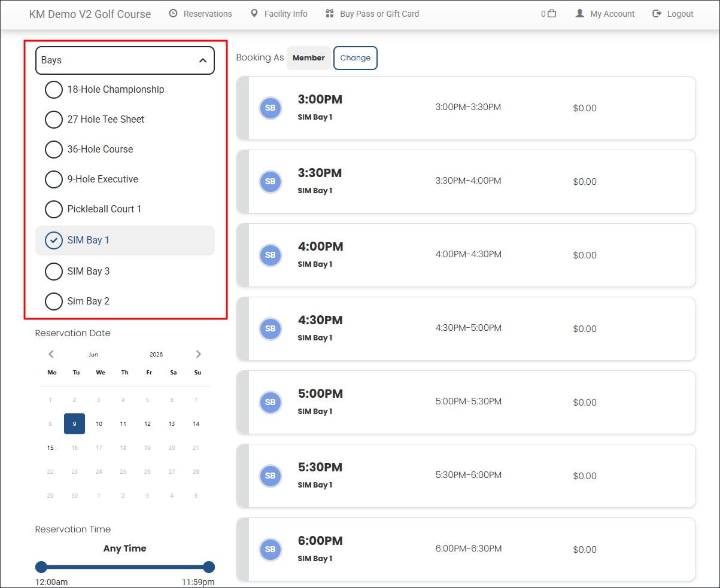The height and width of the screenshot is (588, 720).
Task: Click the Facility Info location pin icon
Action: click(254, 13)
